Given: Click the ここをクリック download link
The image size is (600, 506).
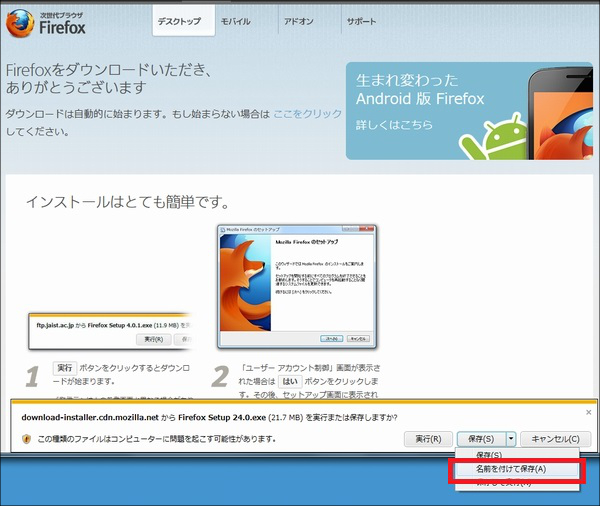Looking at the screenshot, I should point(308,114).
